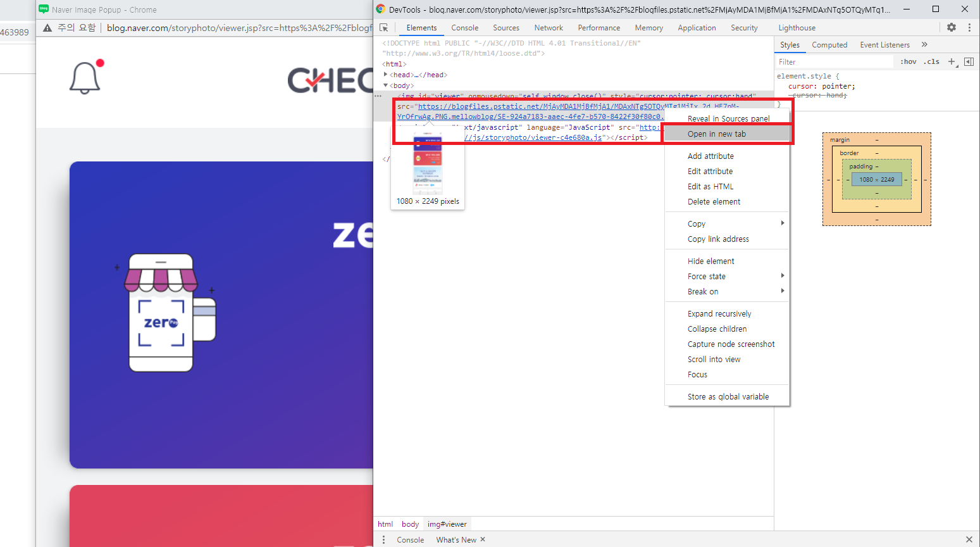
Task: Click the notification bell icon
Action: 85,77
